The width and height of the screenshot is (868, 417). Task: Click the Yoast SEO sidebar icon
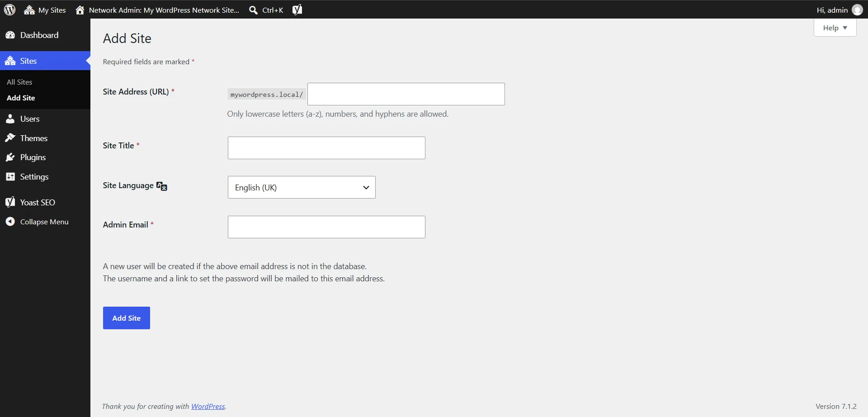(x=10, y=202)
